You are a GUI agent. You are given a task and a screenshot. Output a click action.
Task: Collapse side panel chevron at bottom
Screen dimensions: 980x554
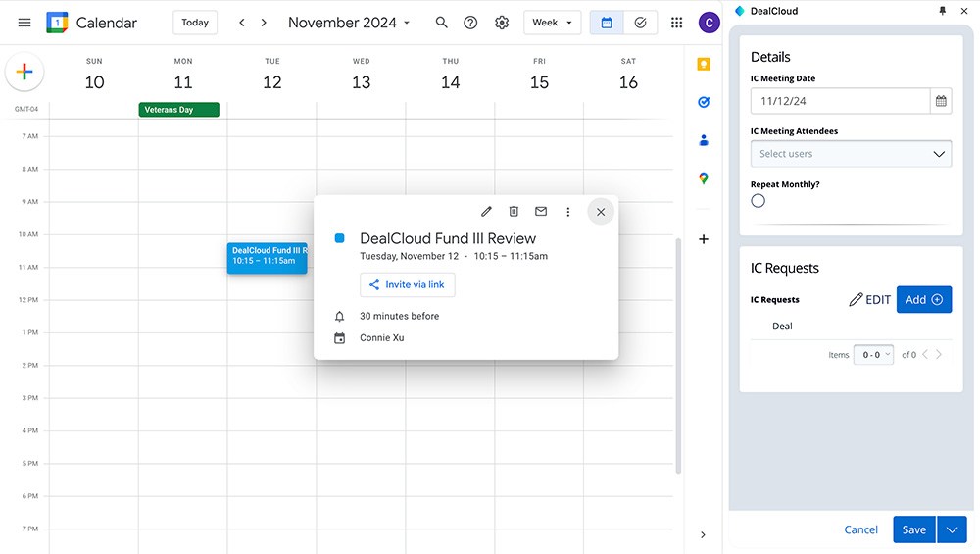[x=703, y=534]
